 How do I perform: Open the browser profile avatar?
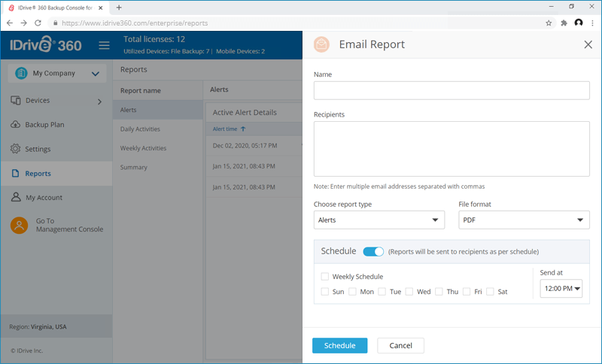(579, 23)
